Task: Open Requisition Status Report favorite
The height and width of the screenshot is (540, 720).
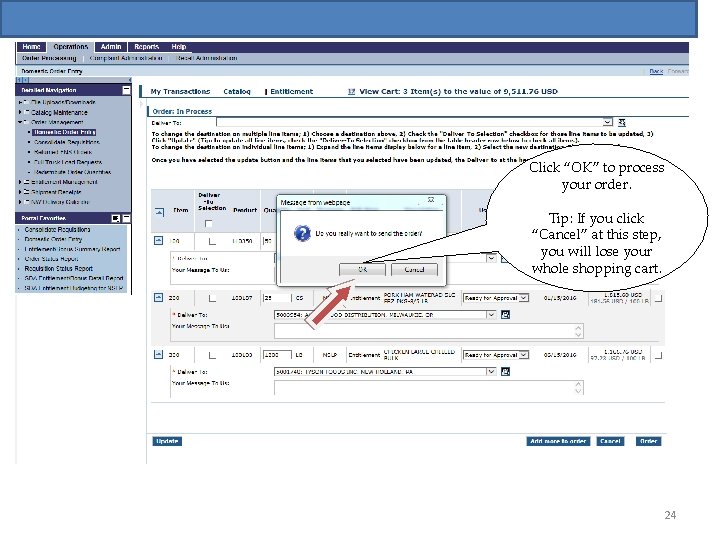Action: click(x=58, y=269)
